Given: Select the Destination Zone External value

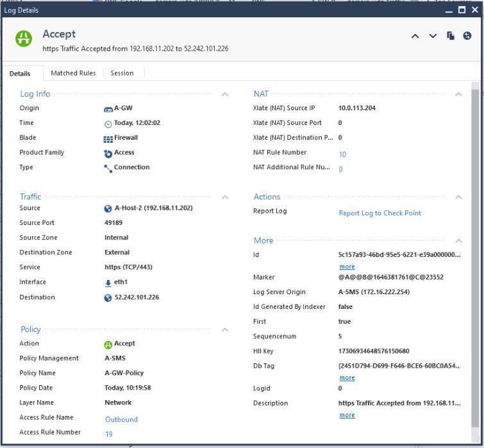Looking at the screenshot, I should point(117,253).
